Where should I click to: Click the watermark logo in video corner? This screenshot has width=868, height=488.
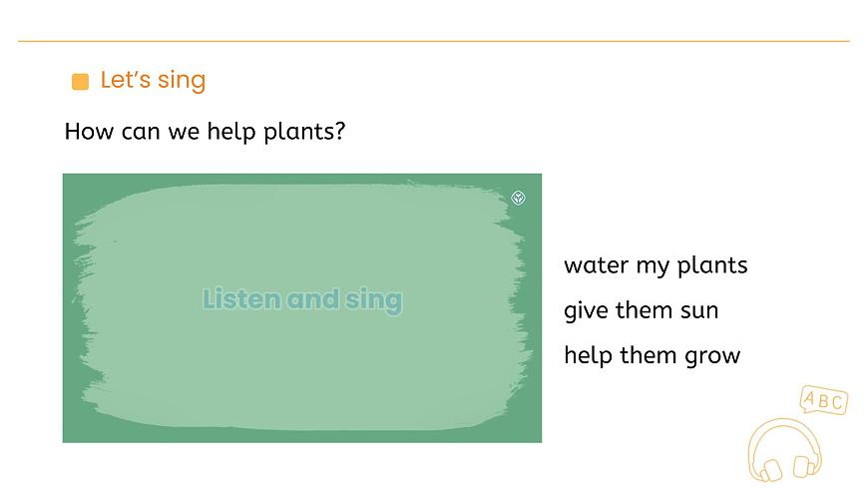click(x=518, y=198)
